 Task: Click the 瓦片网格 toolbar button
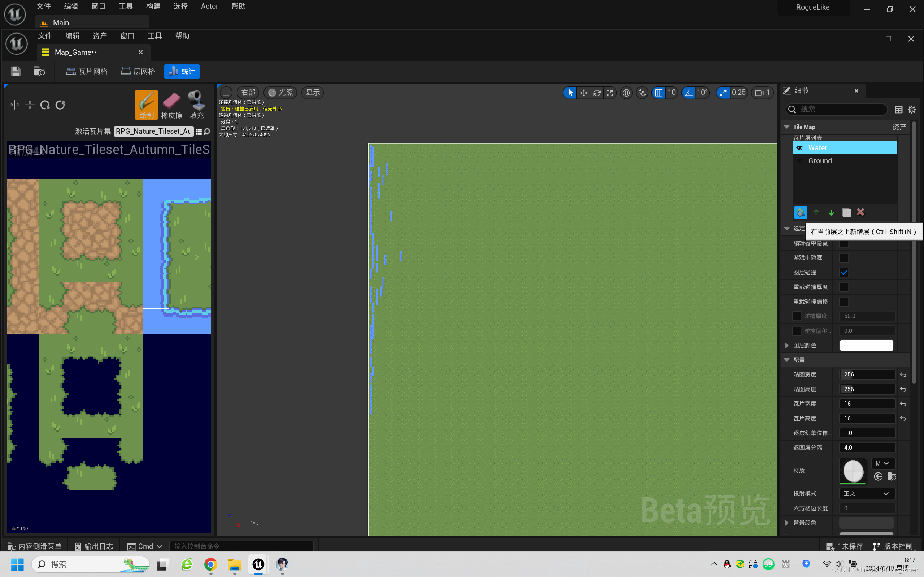click(87, 71)
